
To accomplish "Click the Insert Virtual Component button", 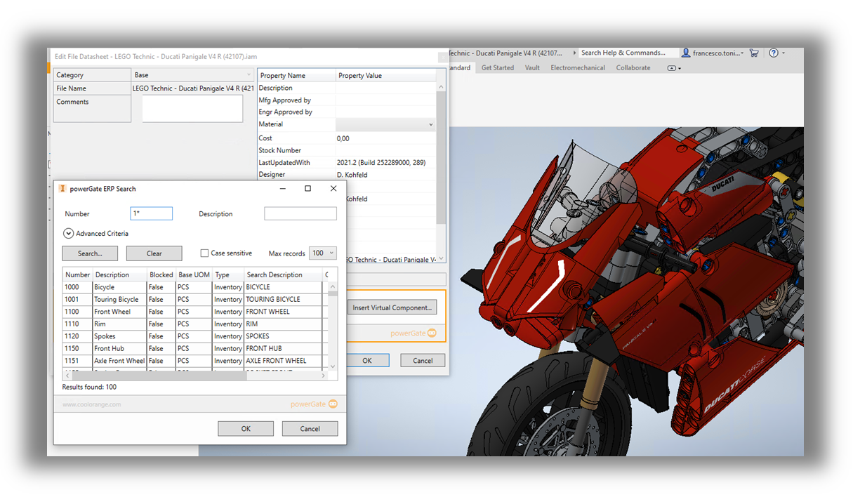I will coord(393,307).
